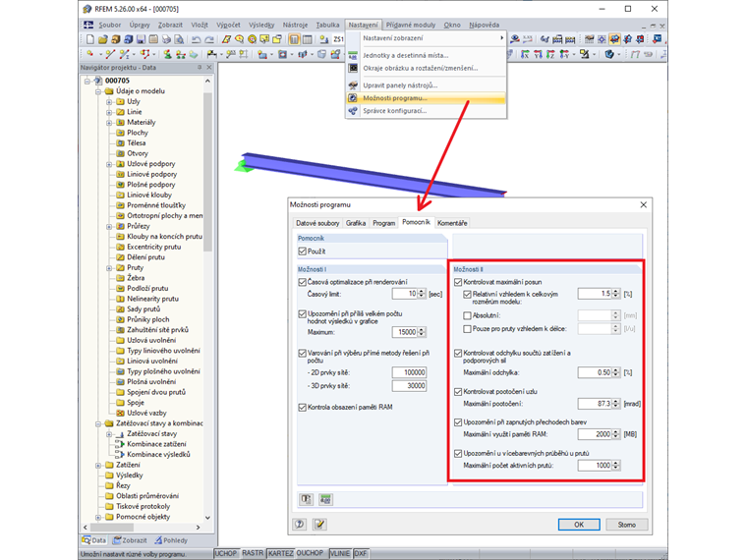The width and height of the screenshot is (747, 560).
Task: Click the New model toolbar icon
Action: pos(90,39)
